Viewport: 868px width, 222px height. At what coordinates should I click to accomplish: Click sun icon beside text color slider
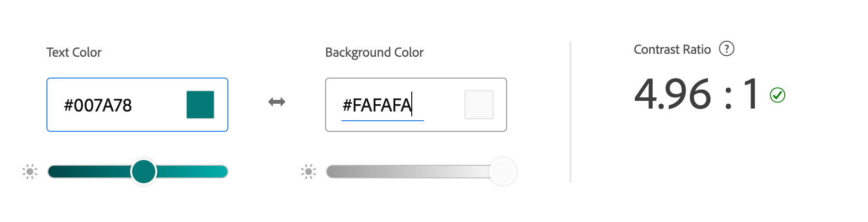point(30,172)
